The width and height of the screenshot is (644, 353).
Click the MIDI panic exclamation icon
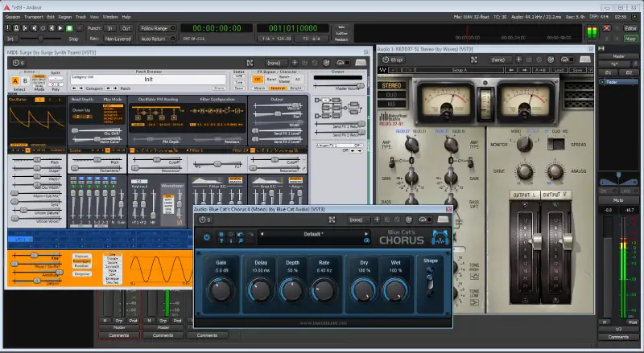[x=7, y=28]
